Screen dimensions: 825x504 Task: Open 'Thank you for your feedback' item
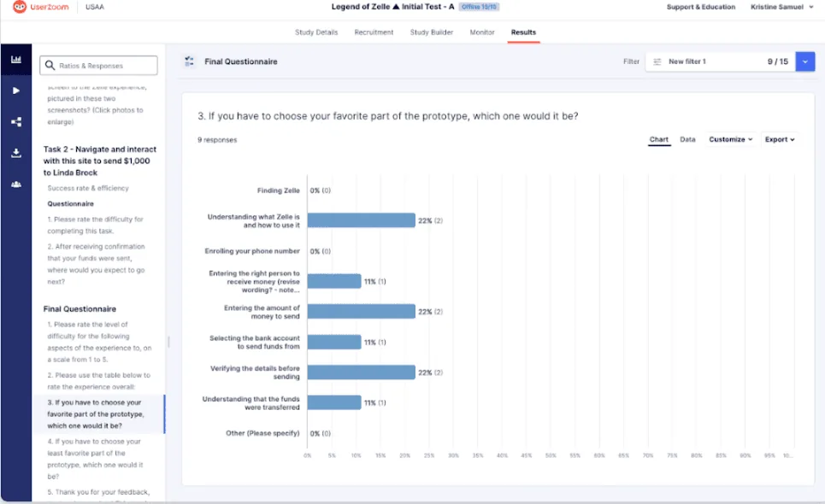(x=97, y=492)
